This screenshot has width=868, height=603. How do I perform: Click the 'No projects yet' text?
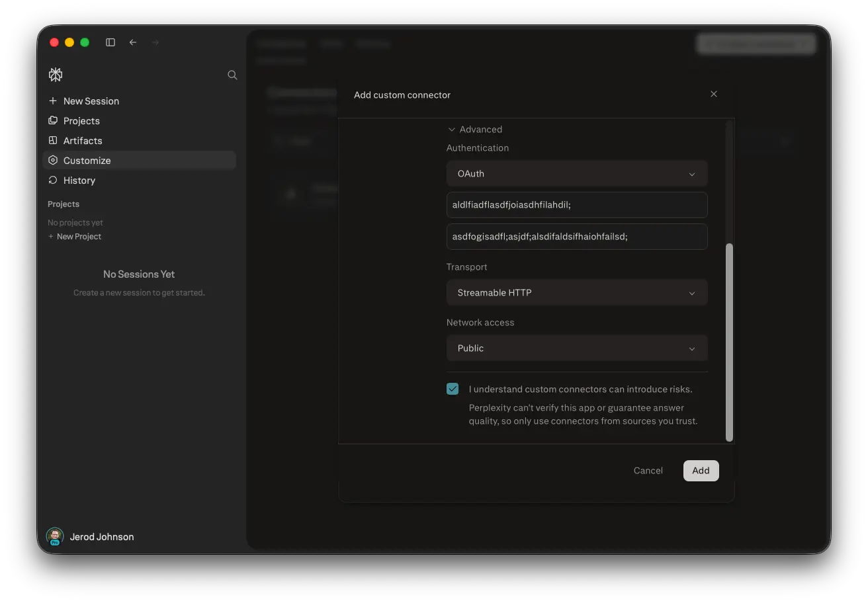click(x=75, y=223)
